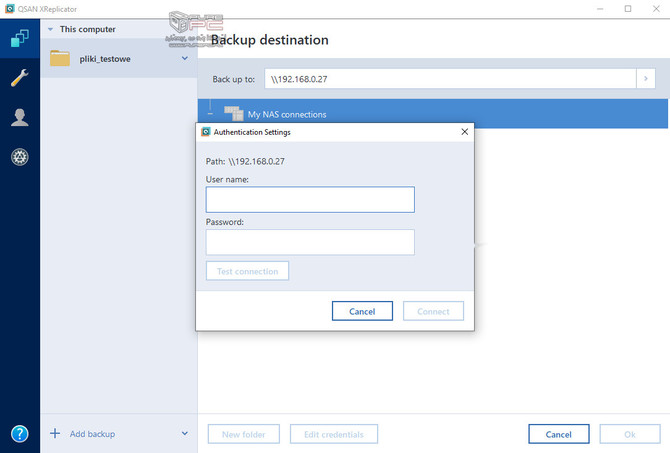The image size is (670, 453).
Task: Open the Settings gear icon in sidebar
Action: coord(20,157)
